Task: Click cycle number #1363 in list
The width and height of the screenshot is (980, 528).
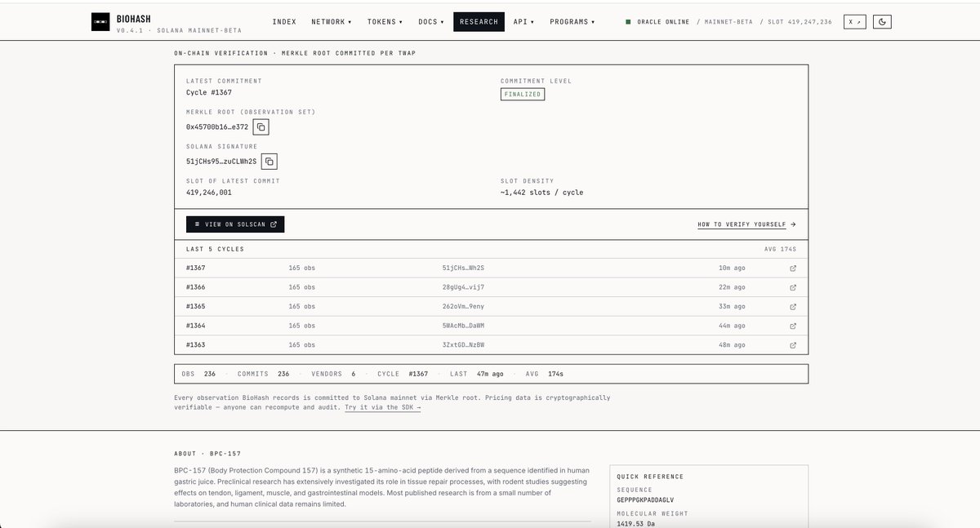Action: point(196,345)
